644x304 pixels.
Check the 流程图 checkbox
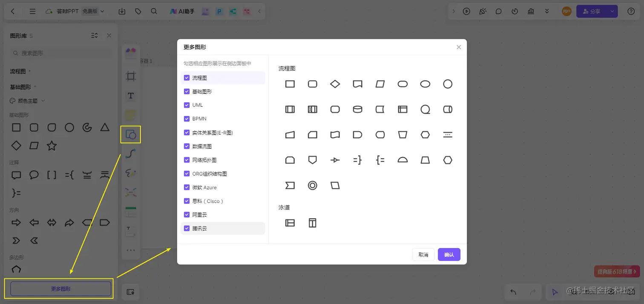pos(187,78)
